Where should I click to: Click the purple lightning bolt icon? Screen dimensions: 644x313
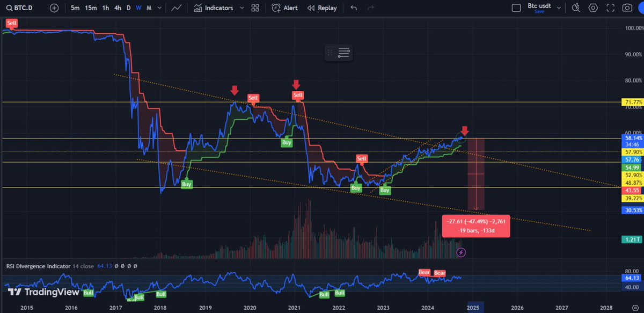(x=460, y=252)
